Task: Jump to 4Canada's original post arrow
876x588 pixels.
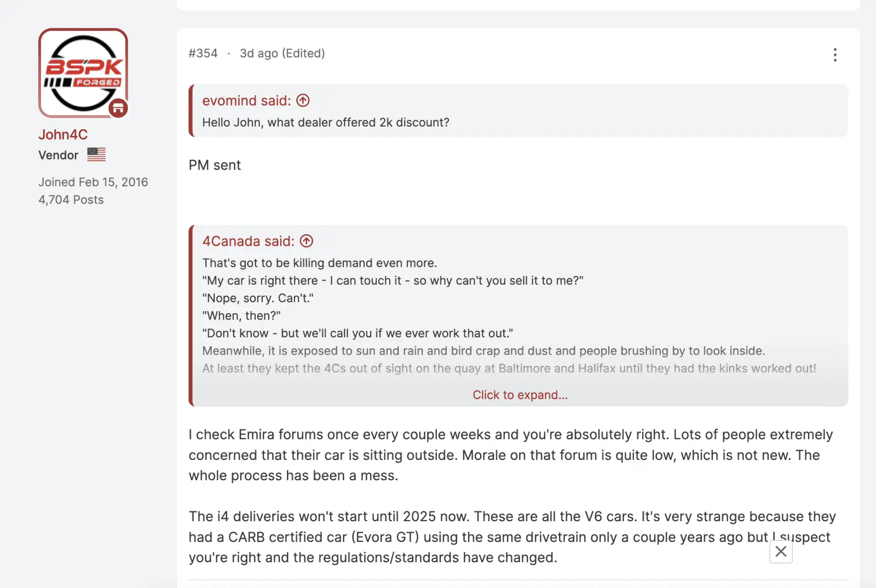Action: [307, 241]
